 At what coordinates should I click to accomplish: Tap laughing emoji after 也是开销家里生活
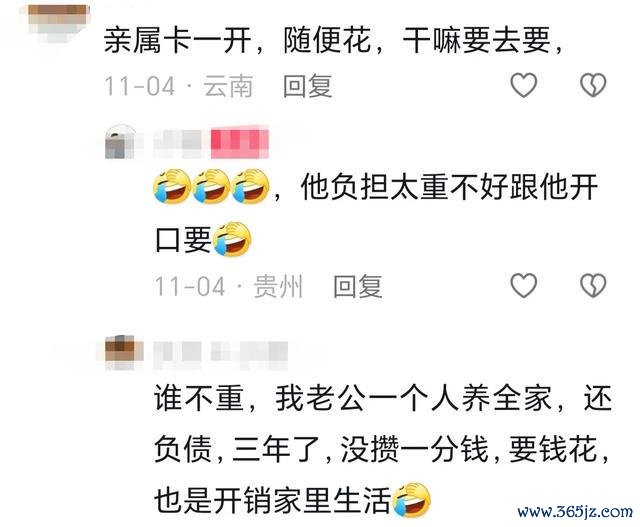pos(411,500)
